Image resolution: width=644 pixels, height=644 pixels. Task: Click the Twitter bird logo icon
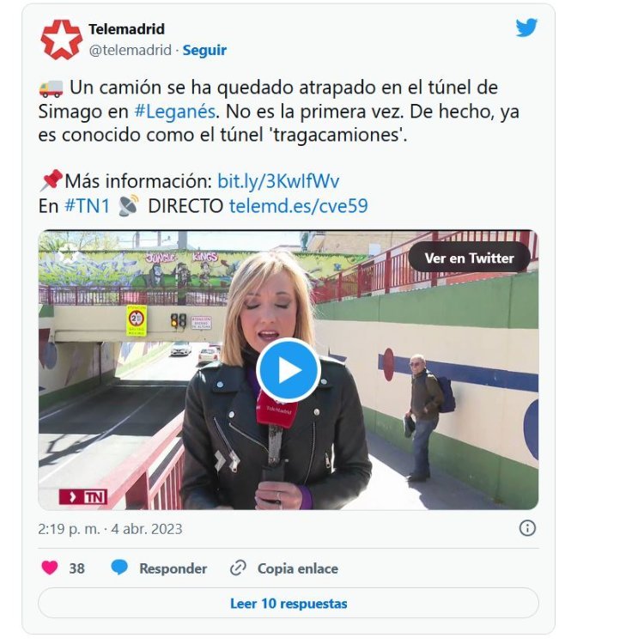point(526,27)
